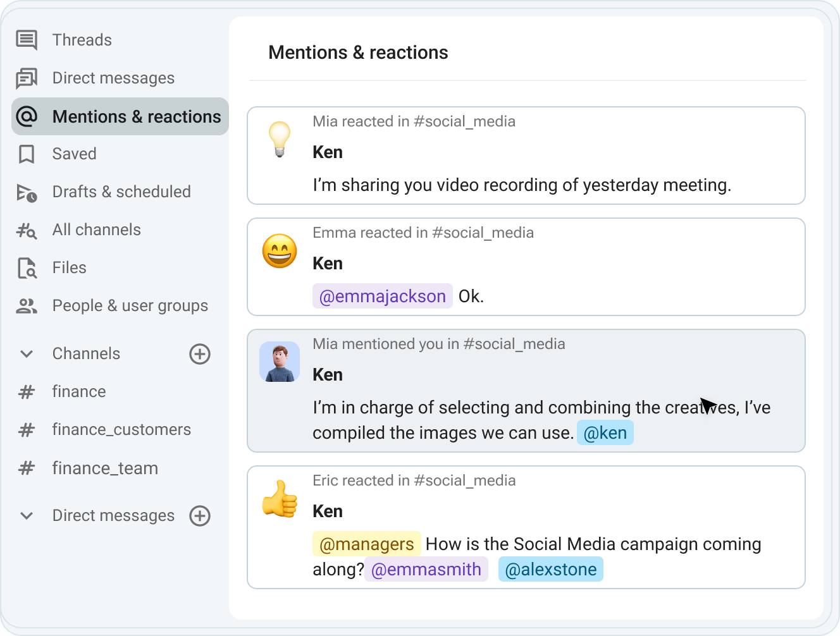This screenshot has width=840, height=636.
Task: Go to Drafts & scheduled
Action: click(x=121, y=192)
